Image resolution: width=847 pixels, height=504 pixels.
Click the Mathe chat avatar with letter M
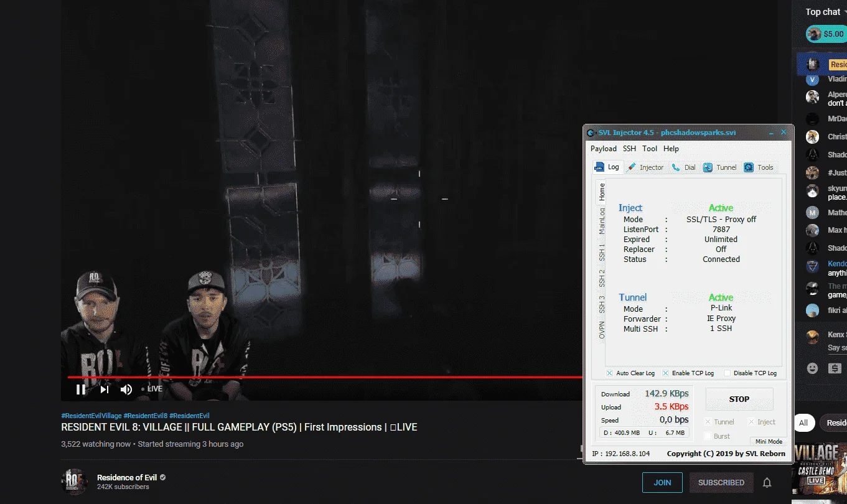(812, 213)
